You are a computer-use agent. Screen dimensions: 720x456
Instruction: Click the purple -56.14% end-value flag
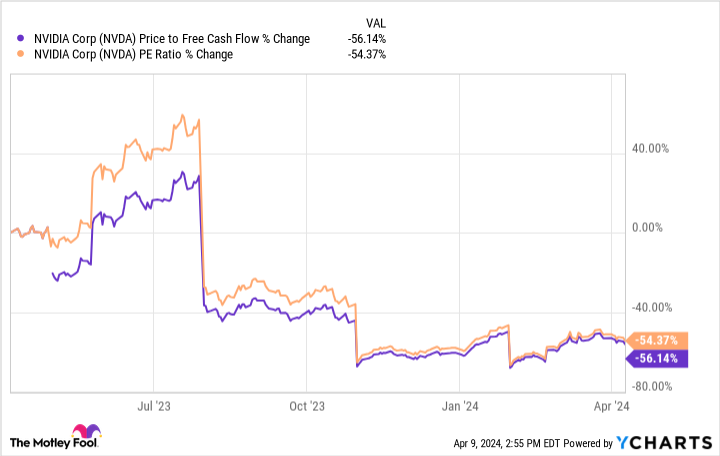(661, 358)
